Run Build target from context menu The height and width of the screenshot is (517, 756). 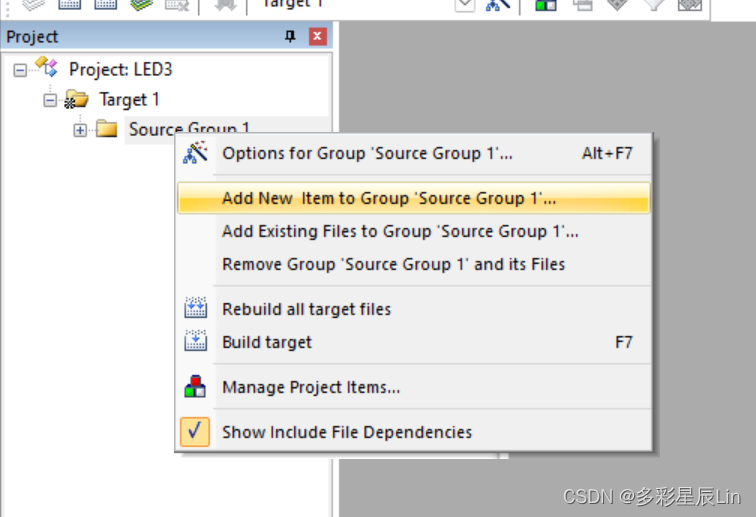[414, 342]
